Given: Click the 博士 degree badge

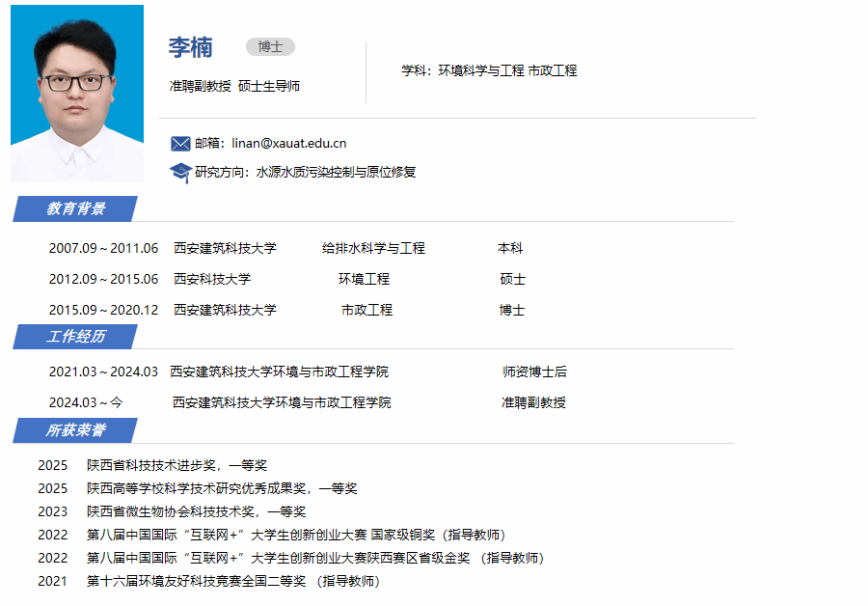Looking at the screenshot, I should tap(270, 47).
